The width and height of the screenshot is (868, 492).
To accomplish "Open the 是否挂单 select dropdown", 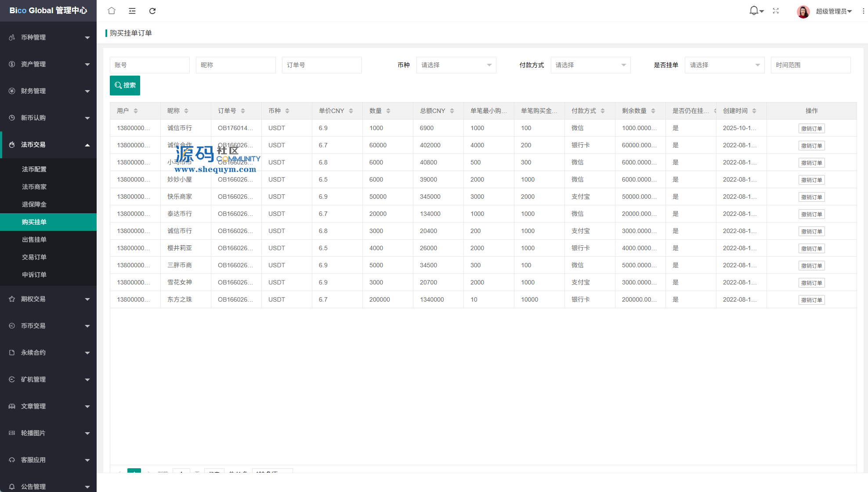I will (x=724, y=65).
